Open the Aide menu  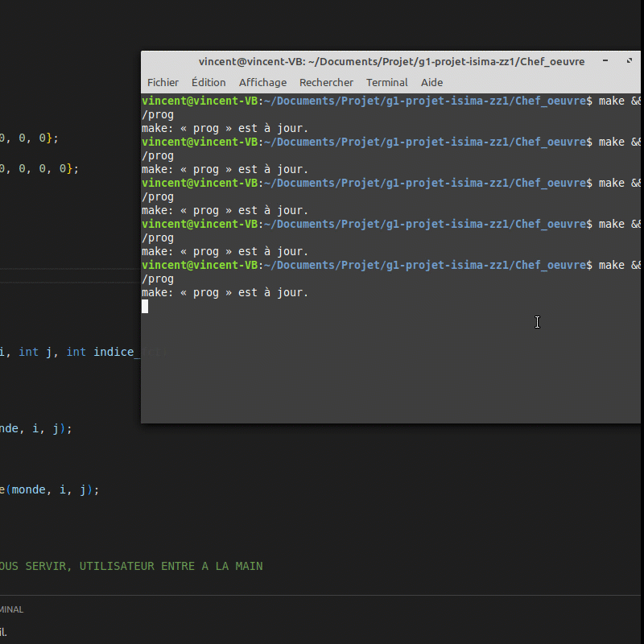[431, 82]
